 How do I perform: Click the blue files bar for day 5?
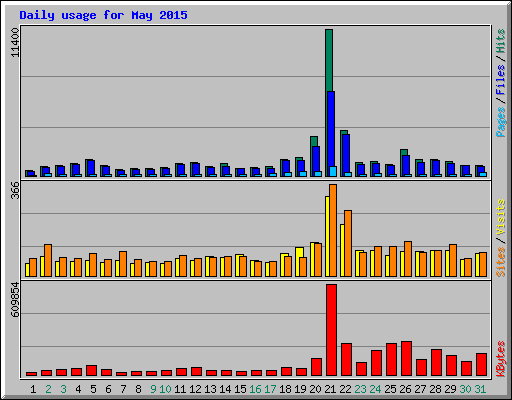pyautogui.click(x=91, y=167)
